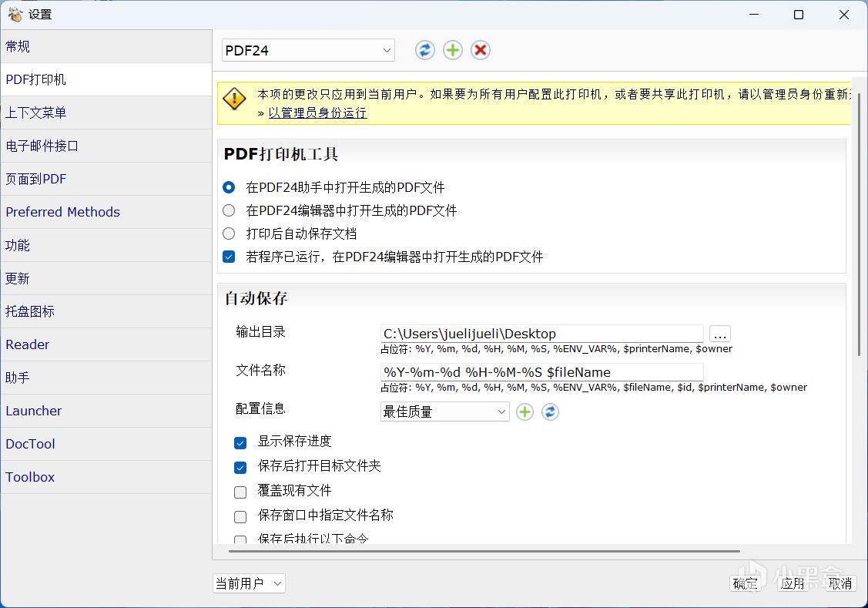Click the yellow warning icon in notice
Image resolution: width=868 pixels, height=608 pixels.
point(234,99)
